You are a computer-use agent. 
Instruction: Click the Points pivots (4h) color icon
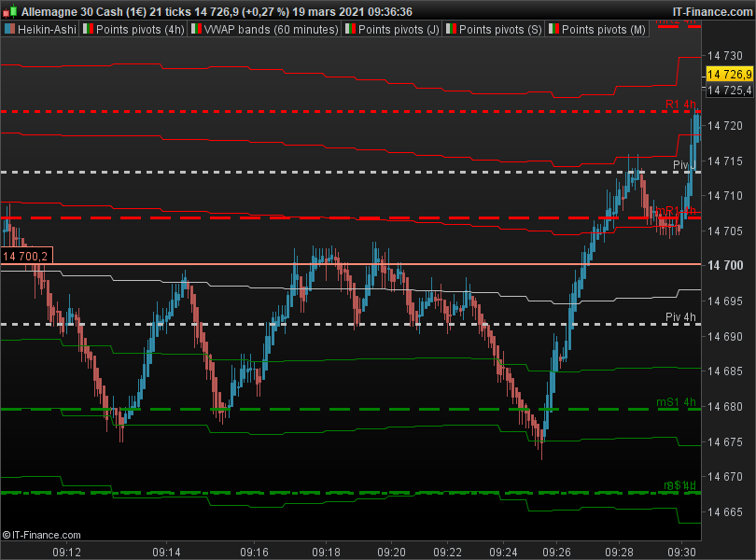(88, 29)
